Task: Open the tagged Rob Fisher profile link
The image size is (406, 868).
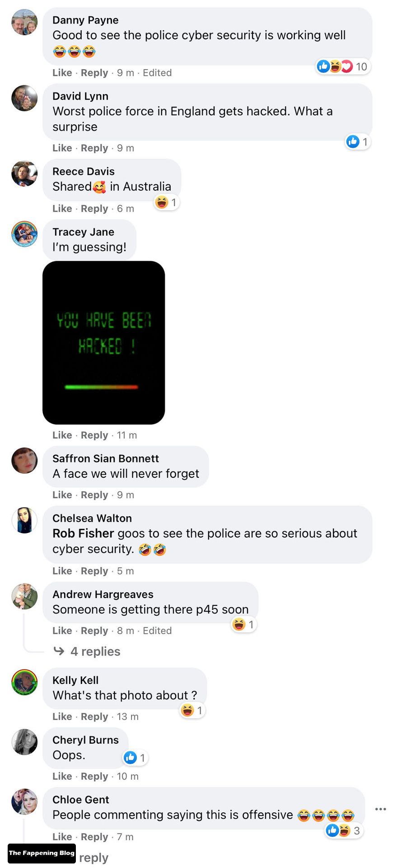Action: coord(83,533)
